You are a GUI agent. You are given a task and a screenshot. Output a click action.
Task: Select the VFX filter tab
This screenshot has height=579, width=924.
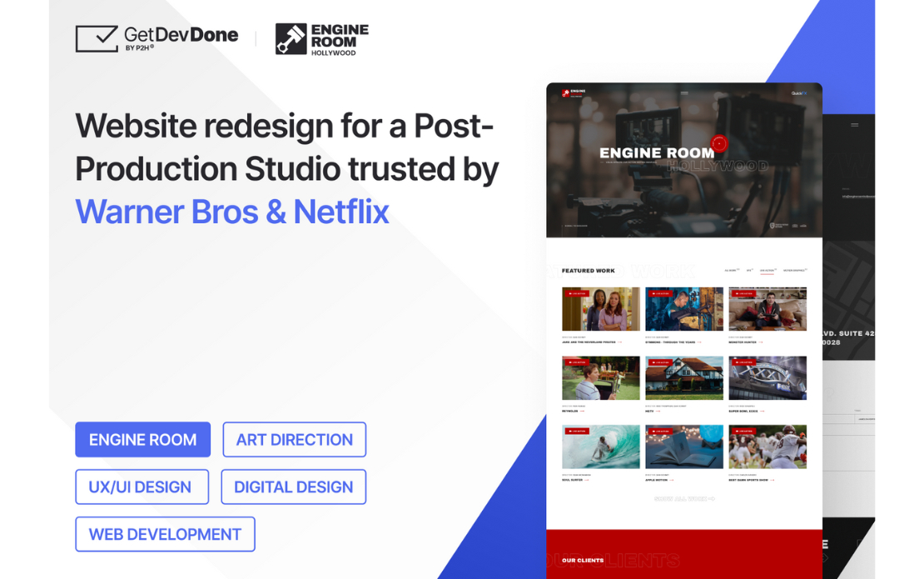point(749,270)
